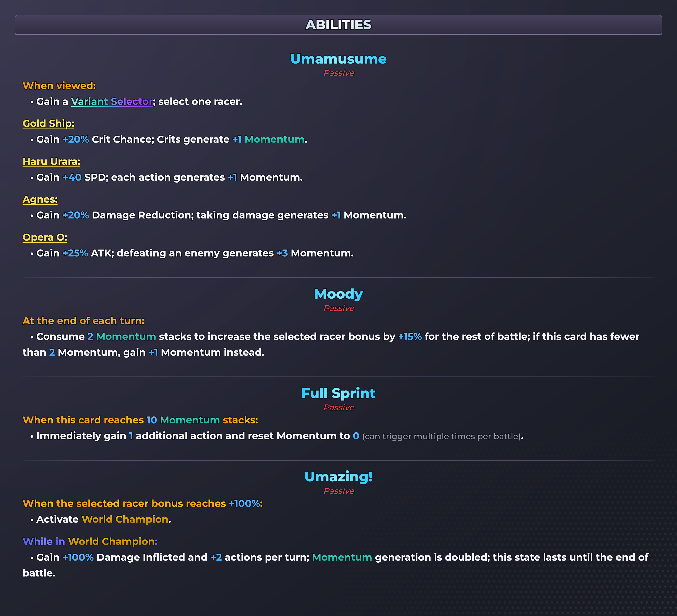The image size is (677, 616).
Task: Click 'Passive' label under Umamusume
Action: 339,73
